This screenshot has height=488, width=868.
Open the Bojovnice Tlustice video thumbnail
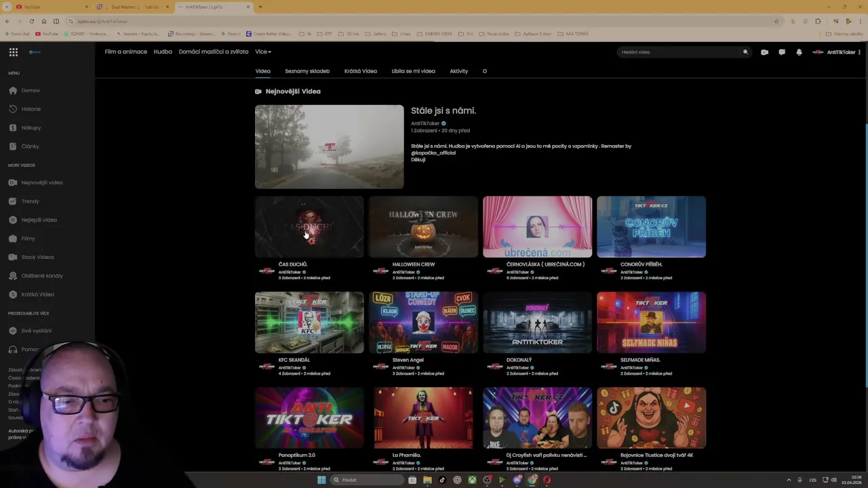pyautogui.click(x=651, y=418)
